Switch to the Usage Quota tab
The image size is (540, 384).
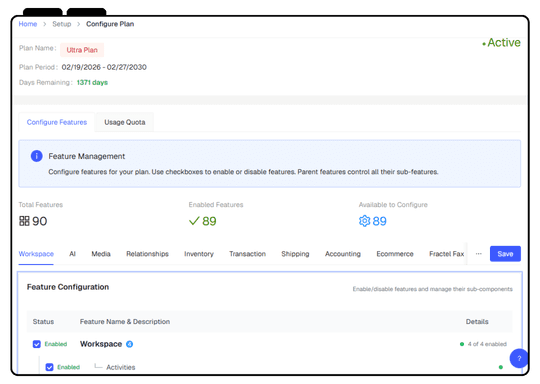click(125, 122)
